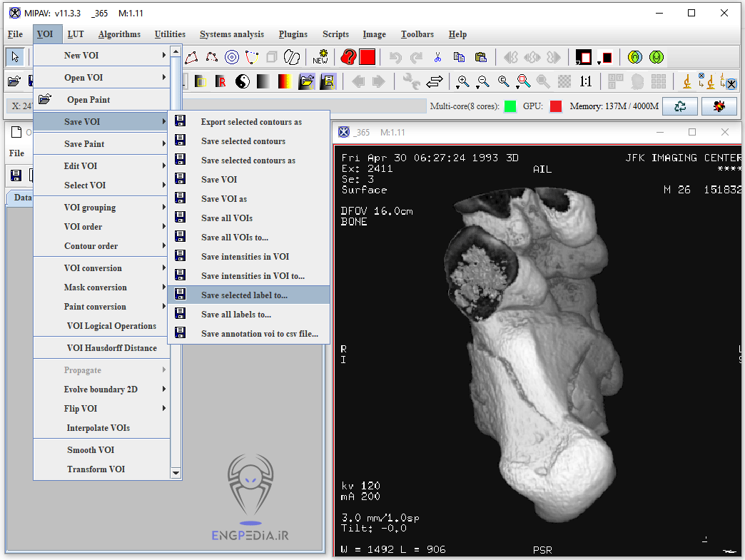745x560 pixels.
Task: Click the scissors cut icon
Action: tap(437, 58)
